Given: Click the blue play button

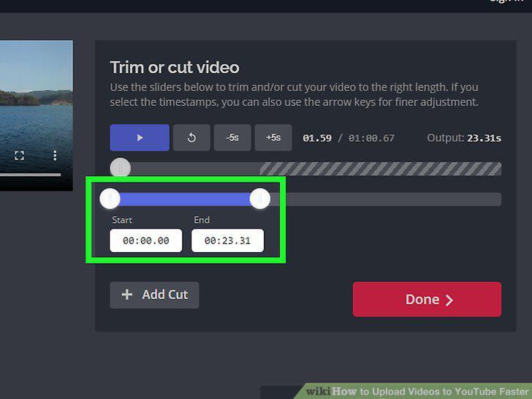Looking at the screenshot, I should [x=140, y=137].
